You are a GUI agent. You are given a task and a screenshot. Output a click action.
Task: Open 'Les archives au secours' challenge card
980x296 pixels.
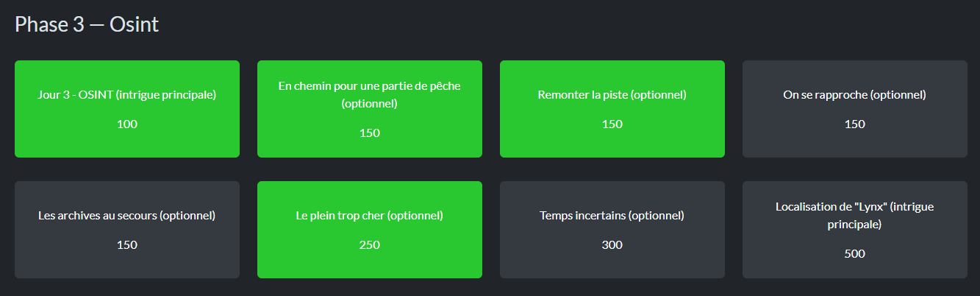tap(127, 230)
